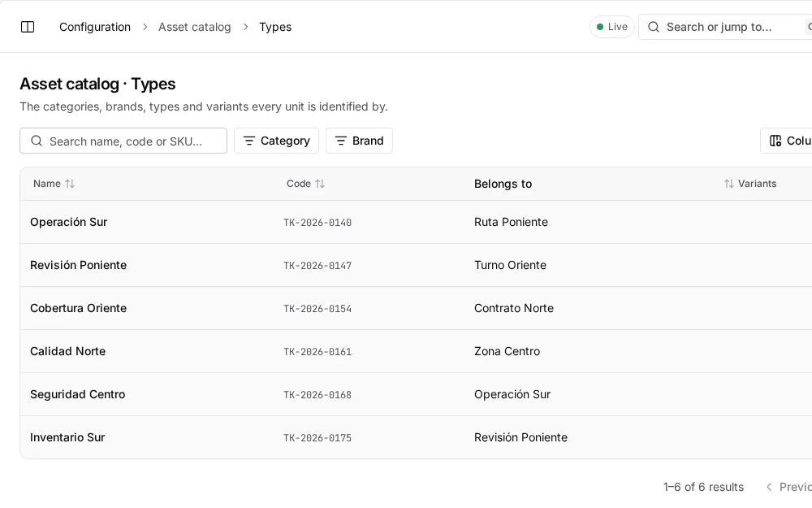Click the 1–6 of 6 results text
This screenshot has height=508, width=812.
point(703,487)
